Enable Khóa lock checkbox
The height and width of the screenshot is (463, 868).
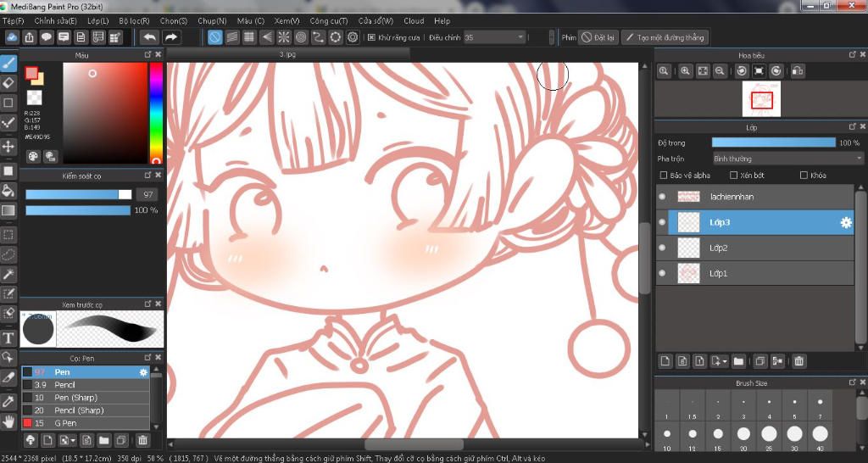click(x=804, y=176)
